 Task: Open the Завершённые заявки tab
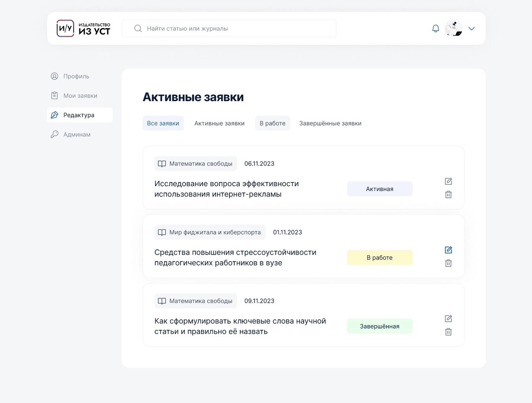coord(330,123)
